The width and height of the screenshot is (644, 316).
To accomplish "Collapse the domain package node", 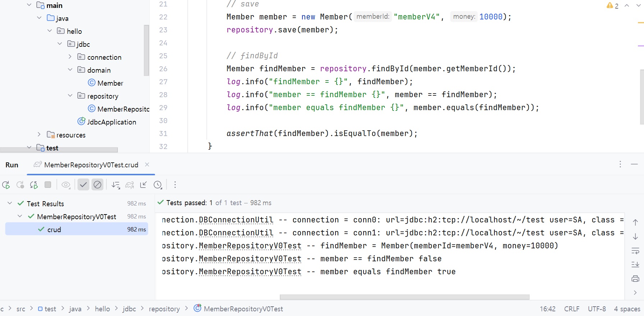I will [x=70, y=70].
